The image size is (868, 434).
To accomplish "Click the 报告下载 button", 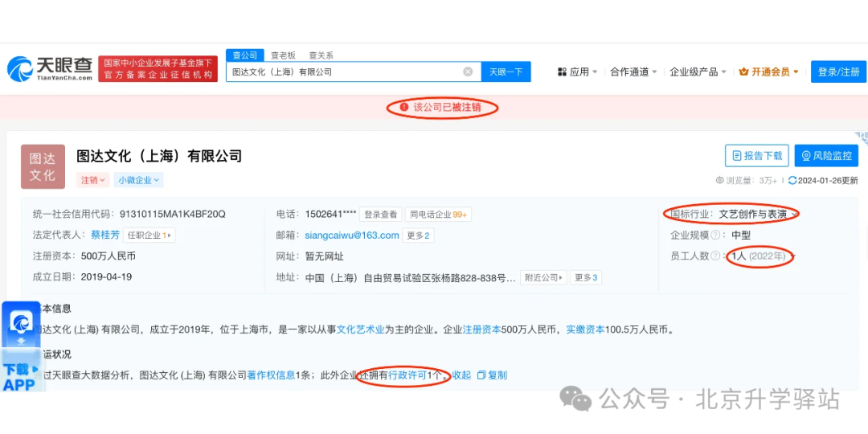I will pyautogui.click(x=757, y=156).
